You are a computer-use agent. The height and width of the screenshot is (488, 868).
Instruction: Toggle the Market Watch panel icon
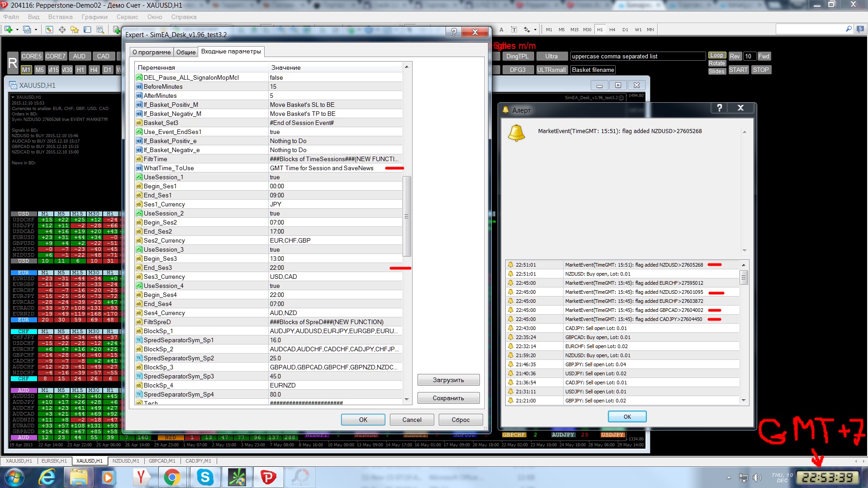[x=49, y=29]
